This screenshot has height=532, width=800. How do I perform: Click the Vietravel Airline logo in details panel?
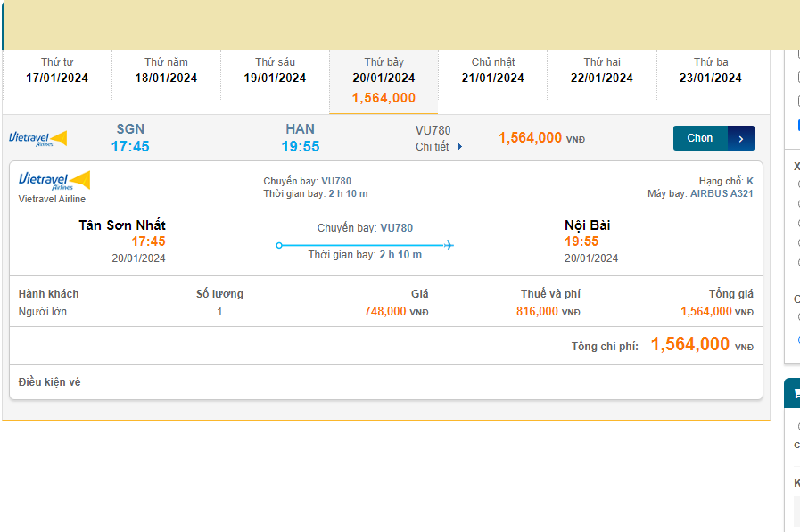point(54,181)
